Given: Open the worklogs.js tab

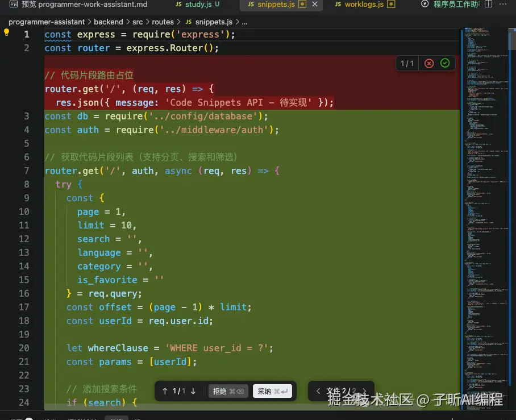Looking at the screenshot, I should tap(364, 5).
